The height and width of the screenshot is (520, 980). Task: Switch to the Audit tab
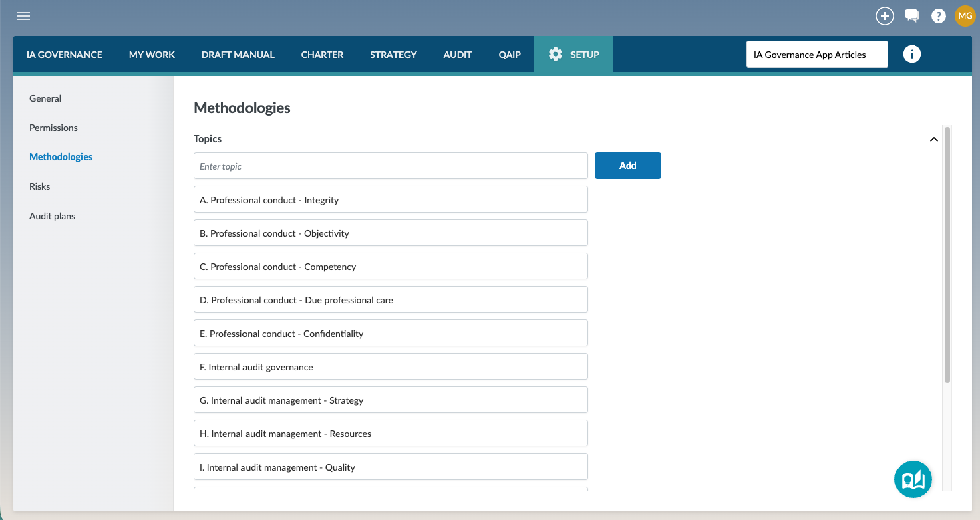point(458,55)
